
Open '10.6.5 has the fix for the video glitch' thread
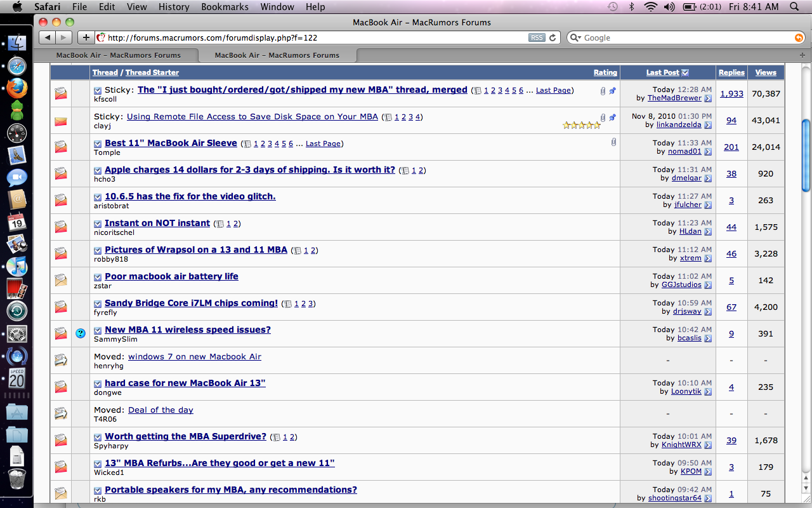[190, 196]
